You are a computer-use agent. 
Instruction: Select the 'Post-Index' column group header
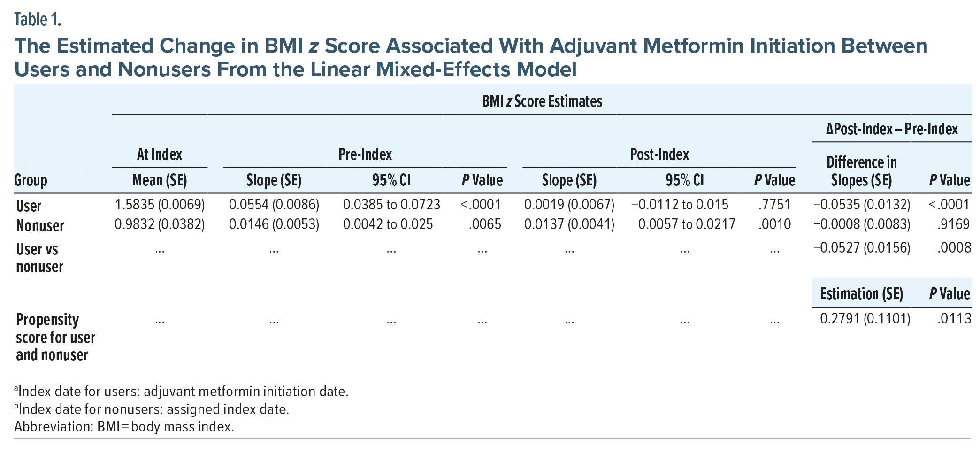click(x=659, y=154)
